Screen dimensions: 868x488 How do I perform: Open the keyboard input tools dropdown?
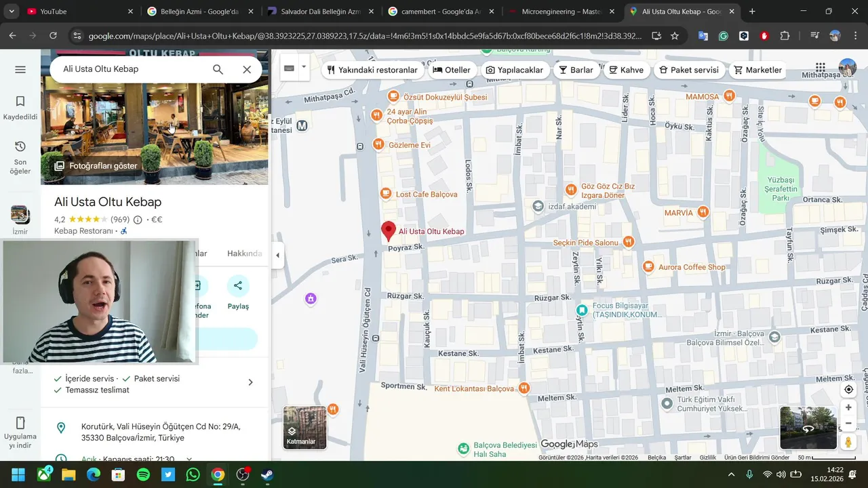coord(304,68)
